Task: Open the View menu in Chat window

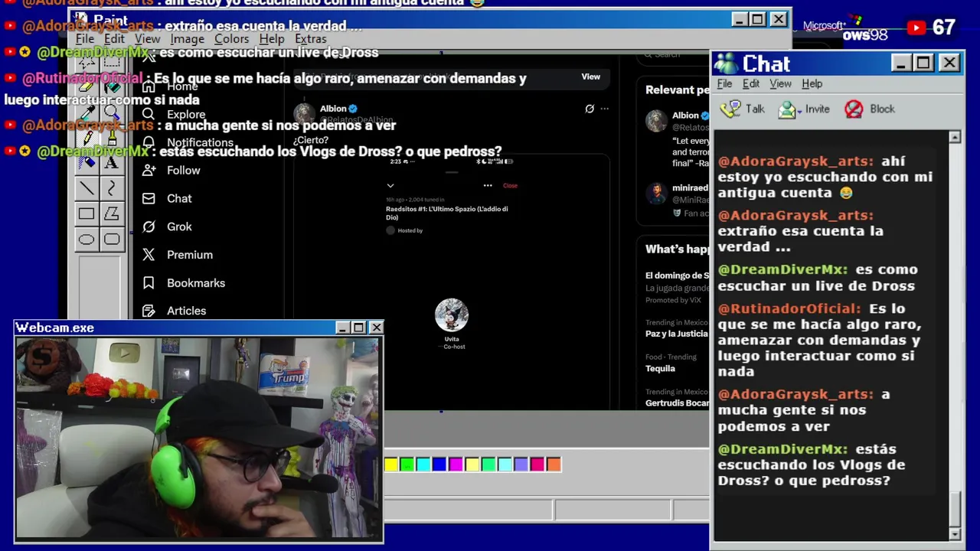Action: [780, 83]
